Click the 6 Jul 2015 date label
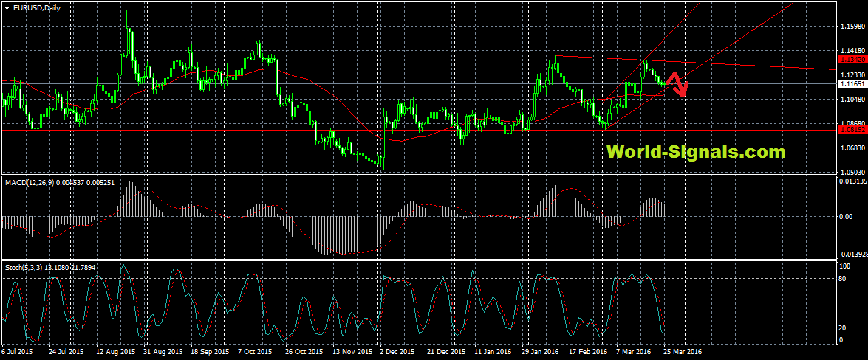The width and height of the screenshot is (868, 360). coord(18,352)
